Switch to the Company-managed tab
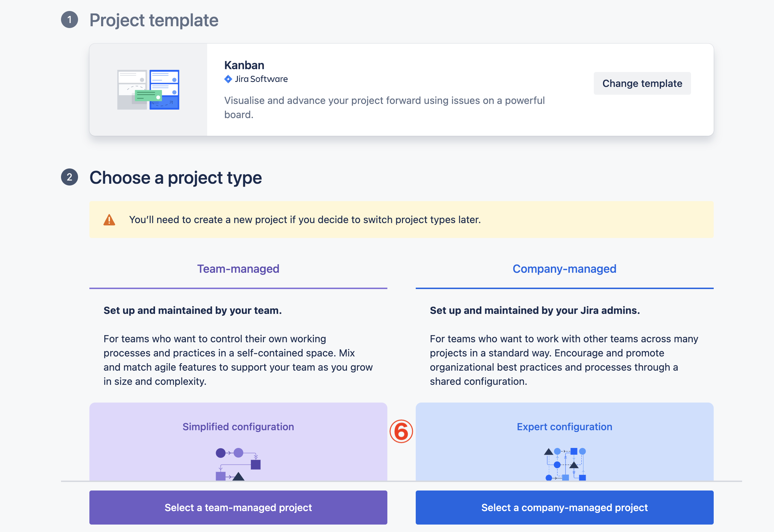Image resolution: width=774 pixels, height=532 pixels. pos(564,268)
